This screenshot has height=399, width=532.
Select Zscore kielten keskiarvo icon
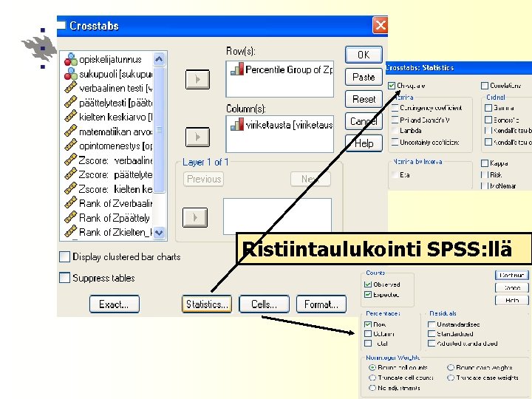pos(71,188)
